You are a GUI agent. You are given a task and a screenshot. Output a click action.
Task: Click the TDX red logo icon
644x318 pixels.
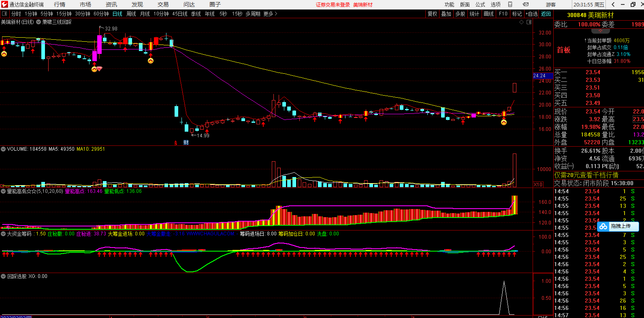tap(4, 4)
